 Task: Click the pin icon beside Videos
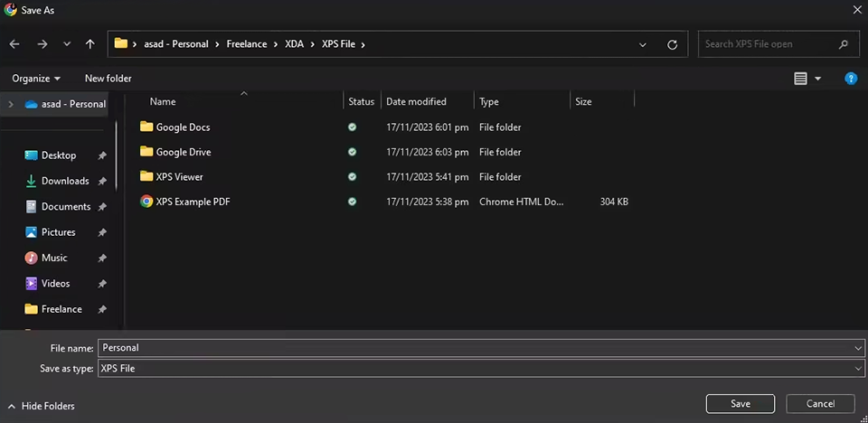(102, 284)
